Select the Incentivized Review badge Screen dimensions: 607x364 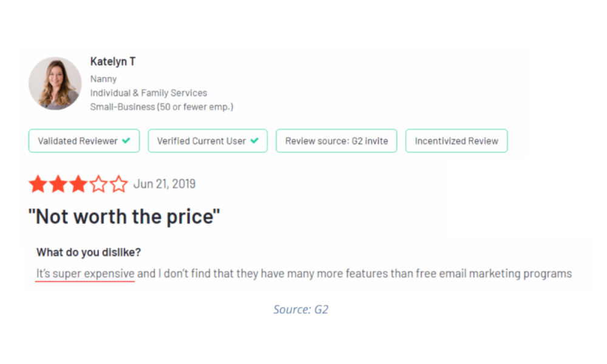click(x=456, y=141)
